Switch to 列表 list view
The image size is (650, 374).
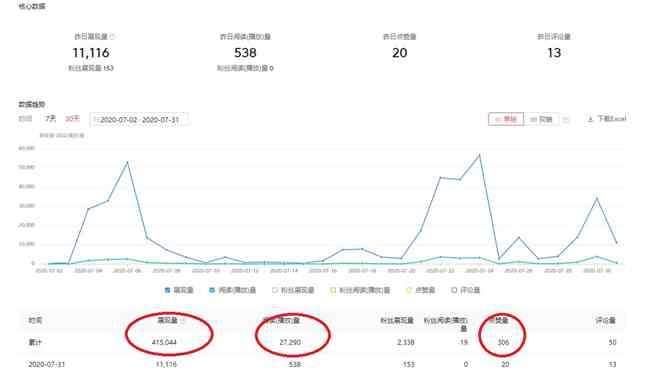click(x=541, y=119)
